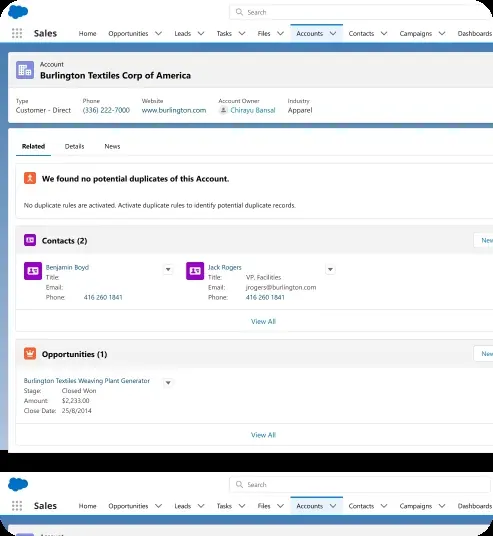This screenshot has width=493, height=536.
Task: Expand the Weaving Plant Generator opportunity actions
Action: pyautogui.click(x=168, y=383)
